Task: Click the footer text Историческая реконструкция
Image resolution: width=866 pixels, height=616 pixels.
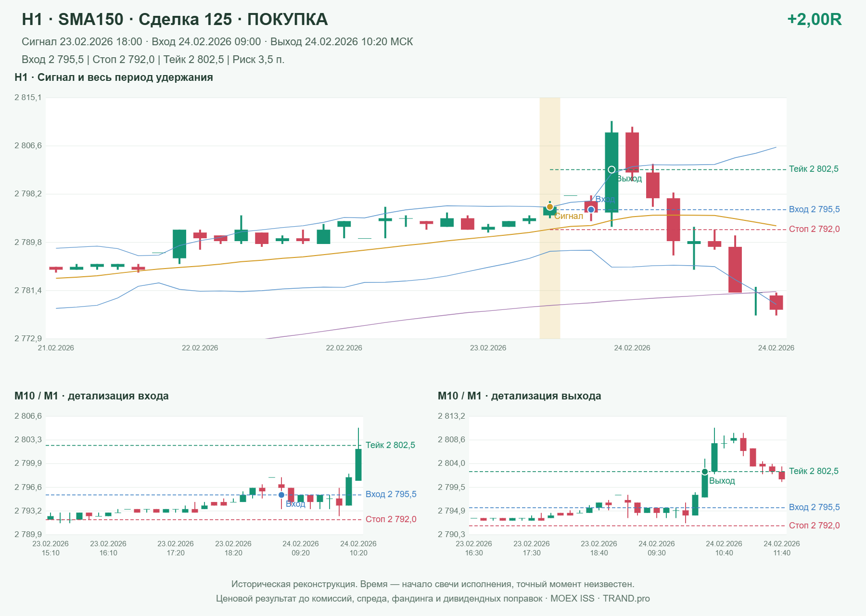Action: tap(433, 584)
